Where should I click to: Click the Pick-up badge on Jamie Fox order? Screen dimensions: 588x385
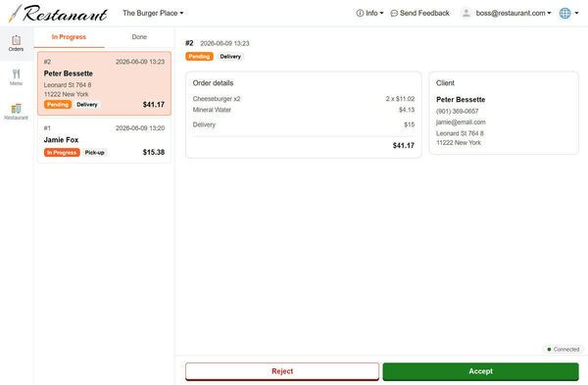click(94, 153)
